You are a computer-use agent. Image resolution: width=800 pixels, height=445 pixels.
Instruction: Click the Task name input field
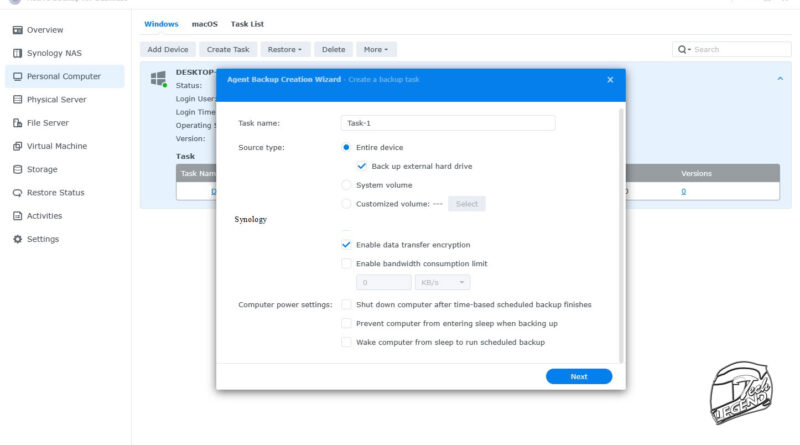447,123
